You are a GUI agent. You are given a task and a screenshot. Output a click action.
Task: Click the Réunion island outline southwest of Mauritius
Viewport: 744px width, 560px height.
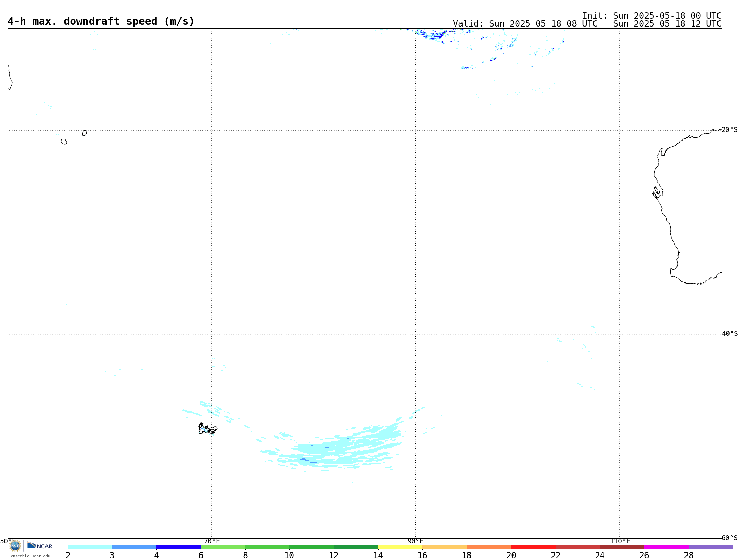64,142
